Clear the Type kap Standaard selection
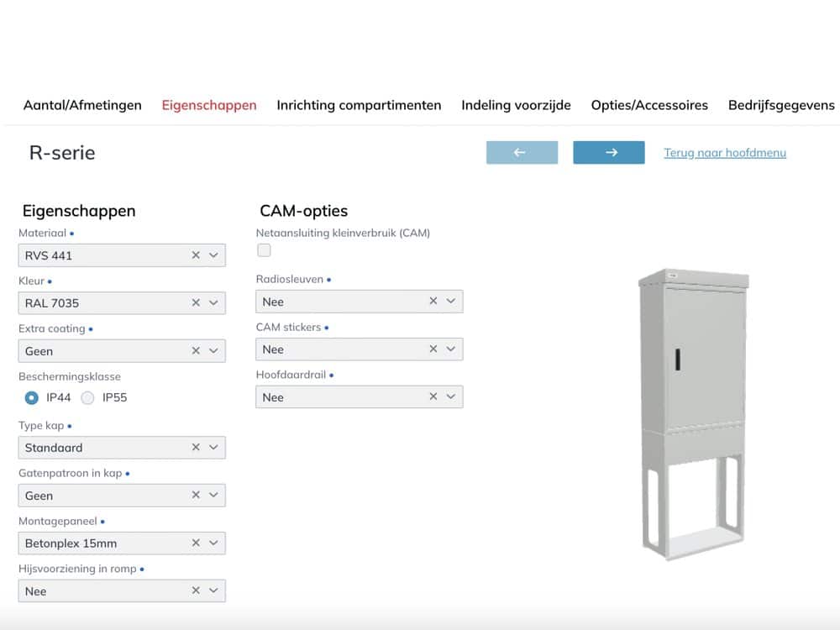The width and height of the screenshot is (840, 630). tap(196, 447)
